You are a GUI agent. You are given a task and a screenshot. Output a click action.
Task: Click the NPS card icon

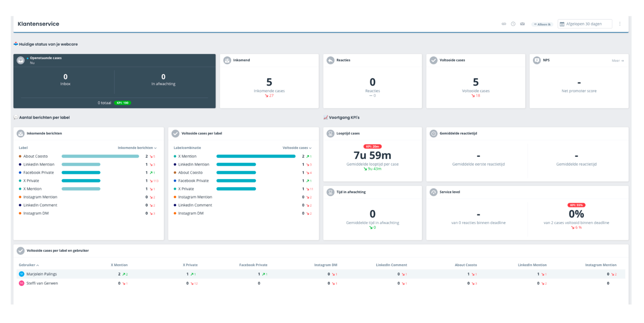[x=537, y=60]
